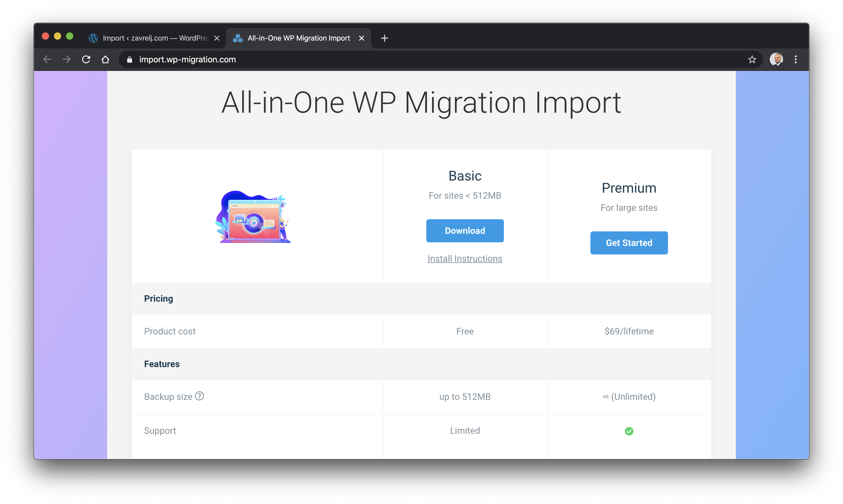Click the migration favicon on active tab
The width and height of the screenshot is (843, 504).
[x=238, y=38]
